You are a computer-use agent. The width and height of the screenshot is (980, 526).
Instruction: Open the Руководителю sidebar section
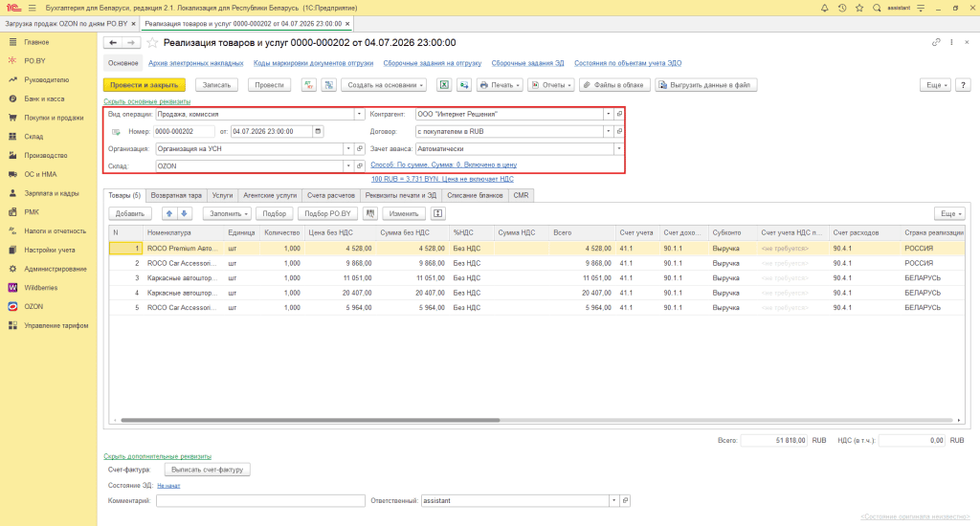click(46, 80)
